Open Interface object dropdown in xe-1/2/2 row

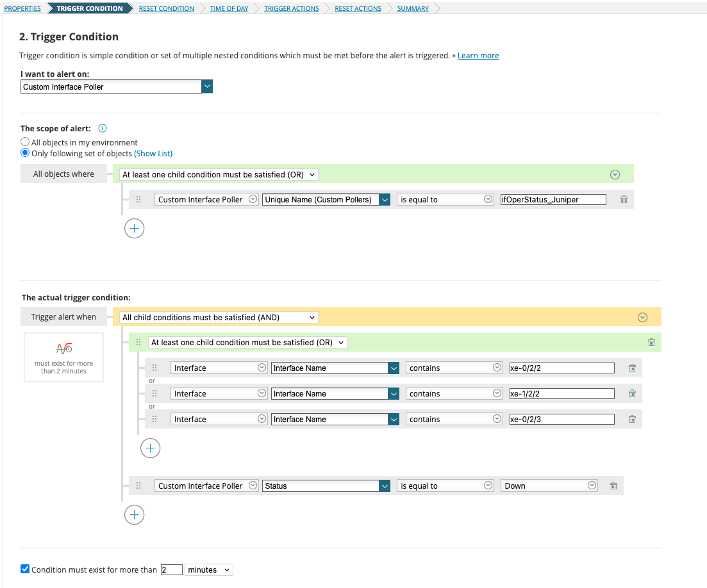pyautogui.click(x=219, y=393)
